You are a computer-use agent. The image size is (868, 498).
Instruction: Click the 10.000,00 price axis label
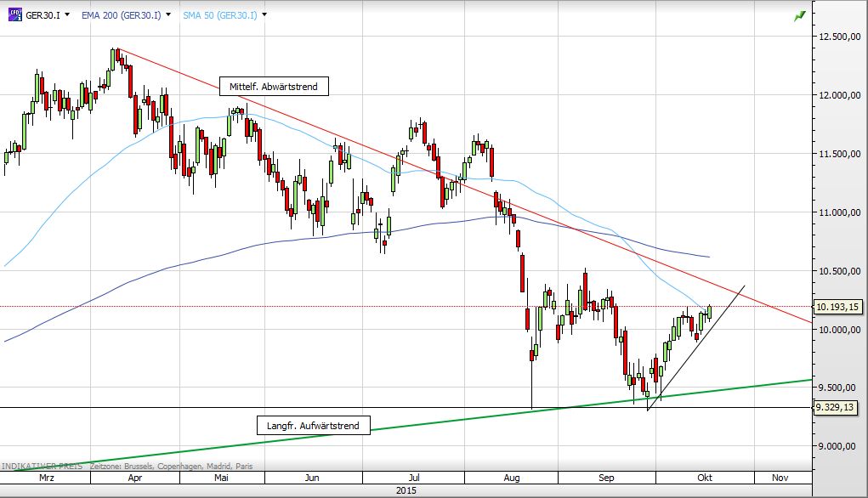[x=840, y=330]
